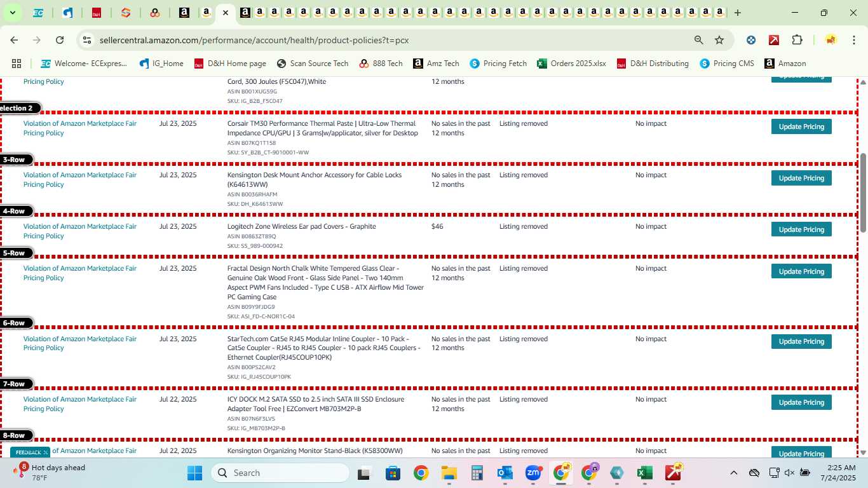Update pricing for StarTech Cat5e Coupler
Image resolution: width=868 pixels, height=488 pixels.
point(801,341)
